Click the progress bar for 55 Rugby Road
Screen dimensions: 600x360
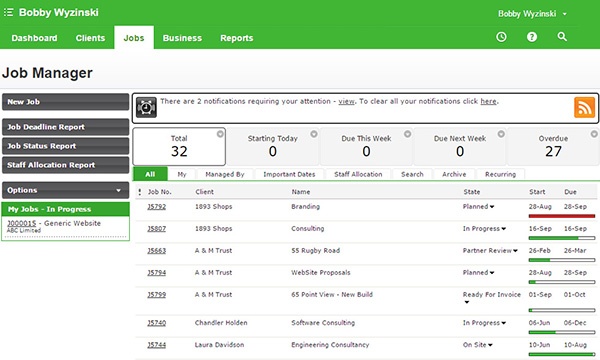tap(562, 260)
